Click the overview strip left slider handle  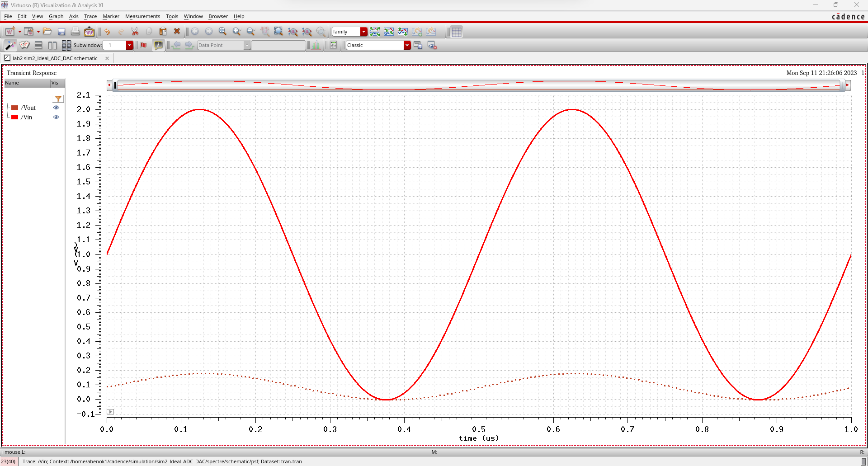(115, 85)
